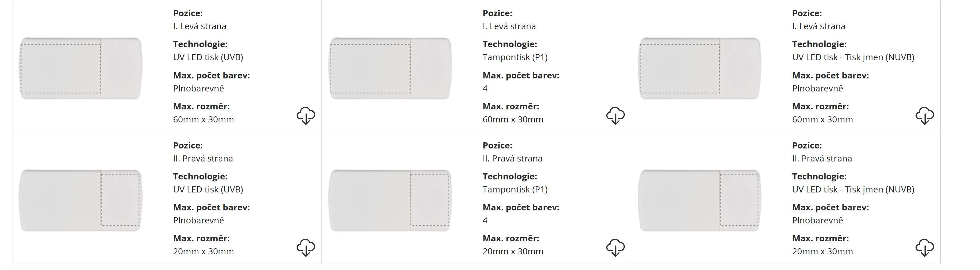Download template for Levá strana UVB print
Screen dimensions: 980x270
(x=306, y=115)
